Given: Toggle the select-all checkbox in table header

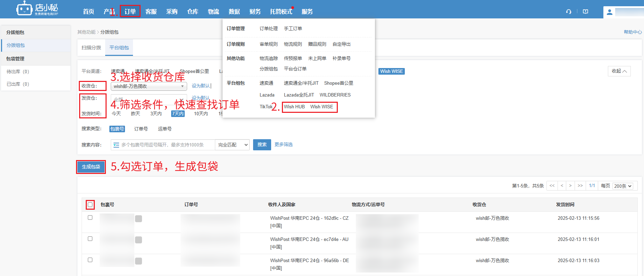Looking at the screenshot, I should [x=90, y=204].
